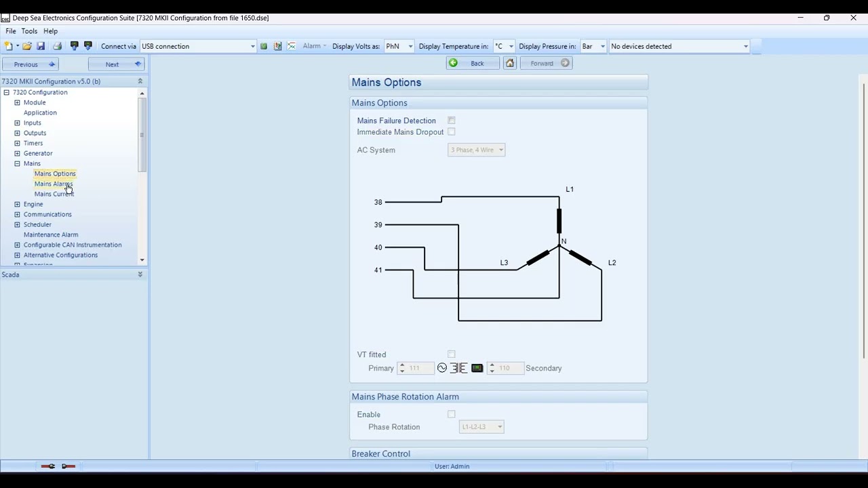Expand the Inputs tree node

point(17,123)
